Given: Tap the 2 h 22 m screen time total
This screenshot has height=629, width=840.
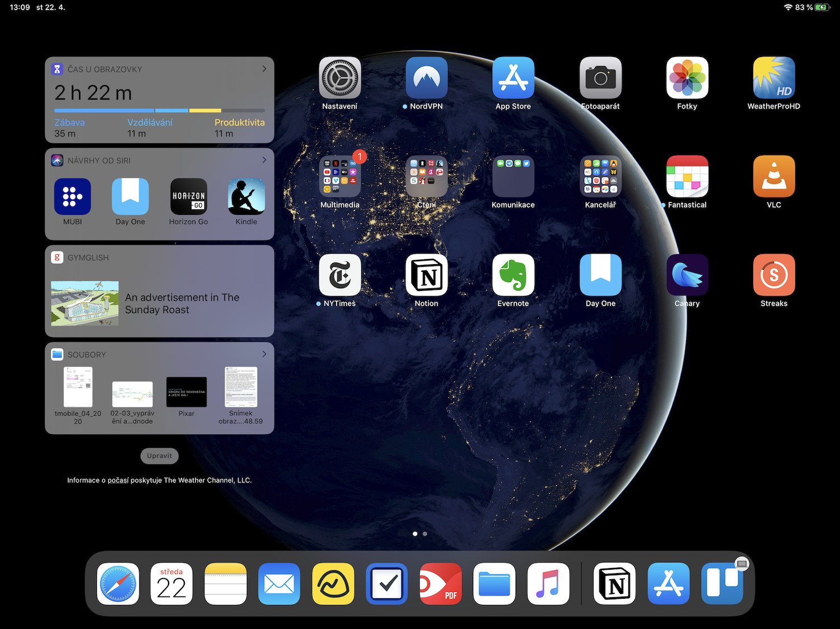Looking at the screenshot, I should 93,93.
